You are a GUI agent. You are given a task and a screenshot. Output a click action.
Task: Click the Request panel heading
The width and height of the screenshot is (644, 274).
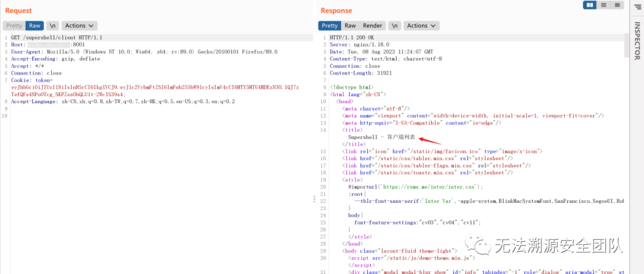coord(18,11)
